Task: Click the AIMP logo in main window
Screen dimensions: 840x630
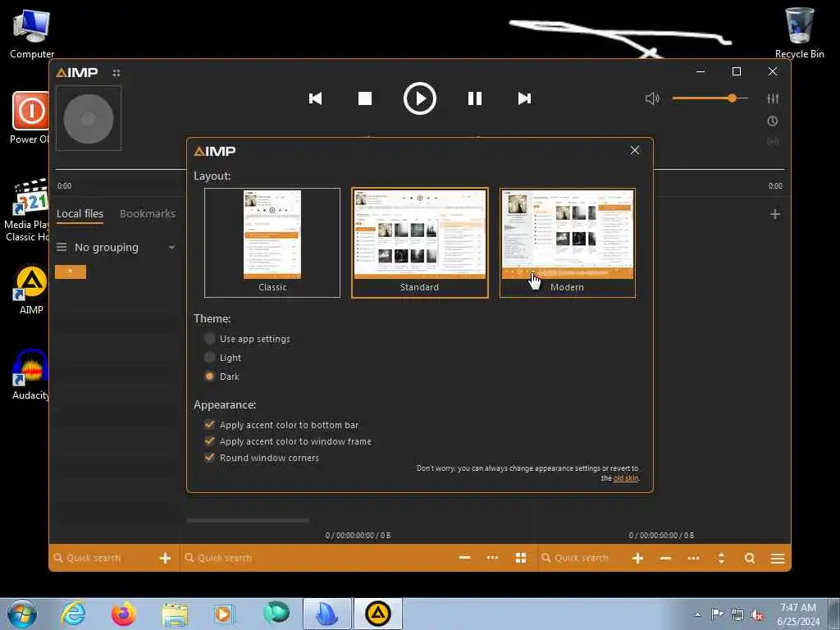Action: click(x=77, y=72)
